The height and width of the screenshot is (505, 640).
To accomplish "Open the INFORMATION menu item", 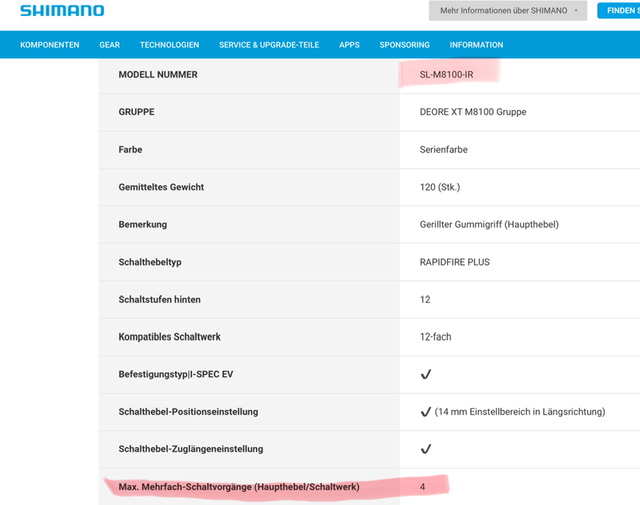I will 476,45.
